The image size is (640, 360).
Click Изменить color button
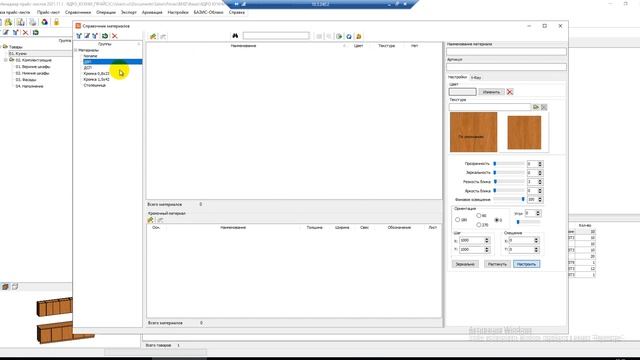(x=491, y=92)
